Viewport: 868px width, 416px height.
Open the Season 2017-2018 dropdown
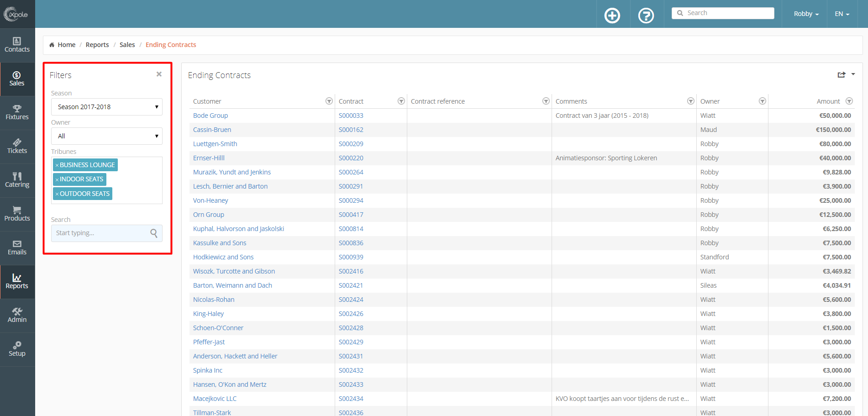(x=107, y=107)
